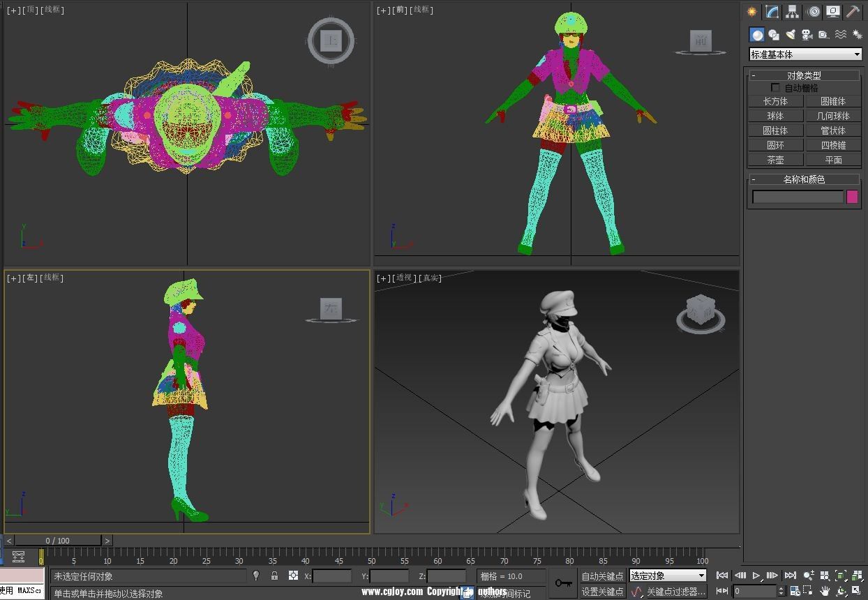Toggle key mode button left of frame field
Viewport: 868px width, 600px height.
722,591
